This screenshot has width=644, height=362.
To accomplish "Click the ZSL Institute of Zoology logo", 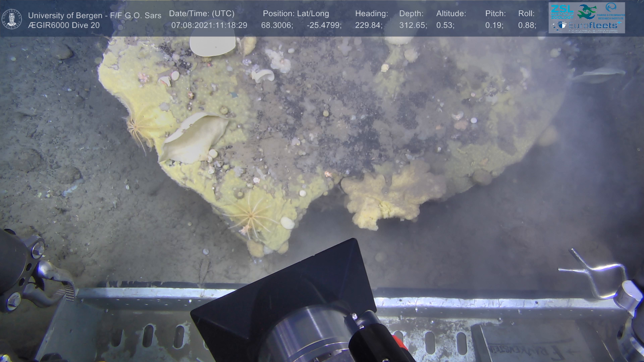I will (562, 11).
